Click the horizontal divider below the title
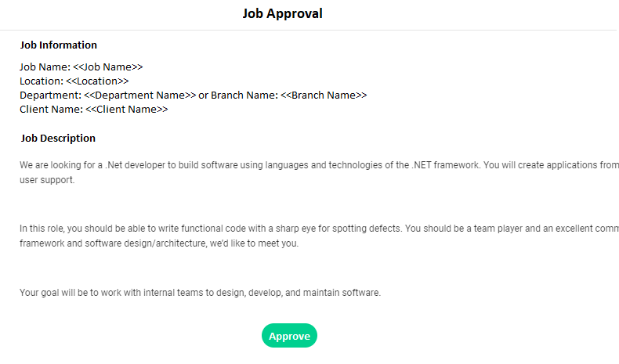Screen dimensions: 619x364 click(308, 30)
